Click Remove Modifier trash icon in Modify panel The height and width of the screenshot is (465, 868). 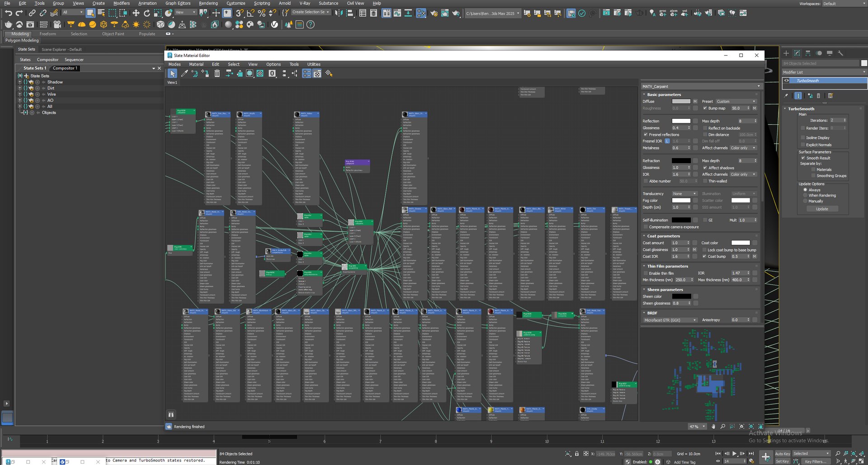pyautogui.click(x=818, y=95)
